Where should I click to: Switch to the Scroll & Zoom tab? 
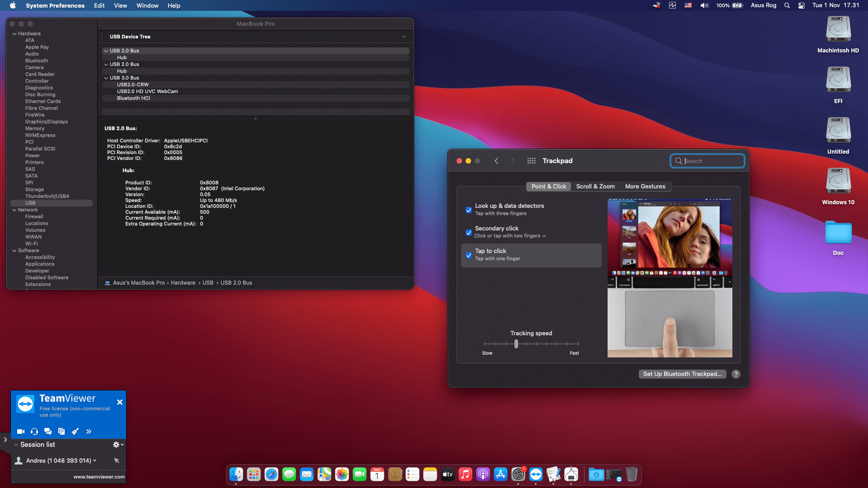(595, 187)
